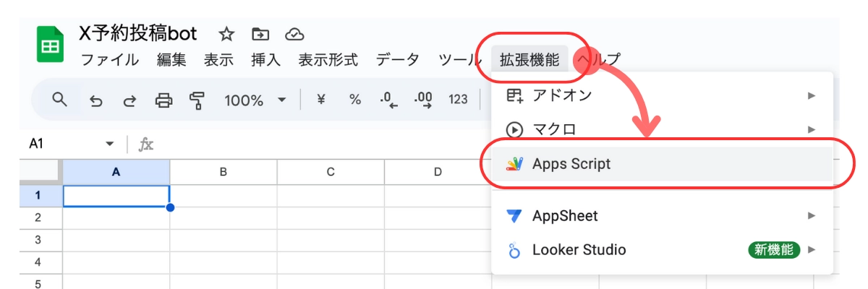Choose Apps Script from the menu
Image resolution: width=868 pixels, height=289 pixels.
coord(662,164)
